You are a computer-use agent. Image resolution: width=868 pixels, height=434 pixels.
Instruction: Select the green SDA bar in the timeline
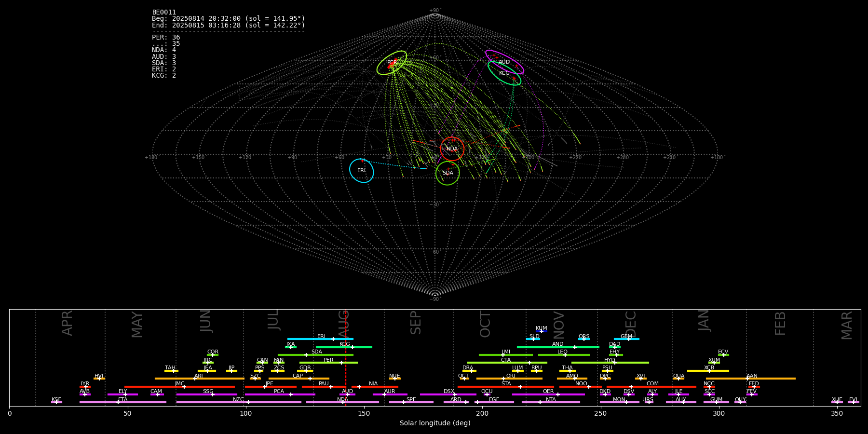click(315, 355)
